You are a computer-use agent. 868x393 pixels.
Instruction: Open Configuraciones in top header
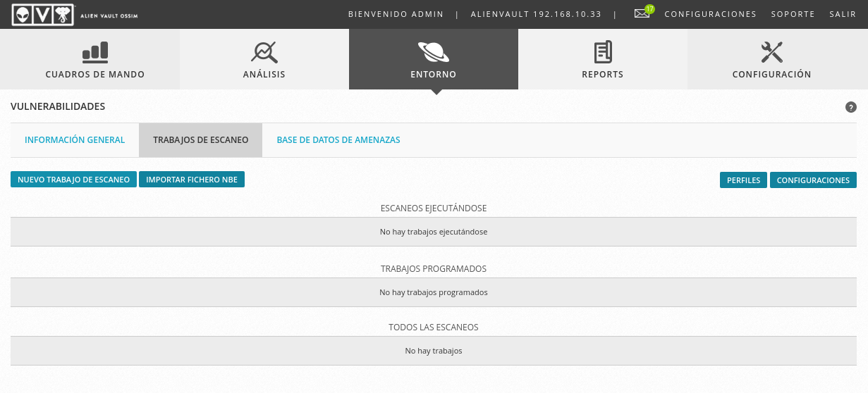[x=710, y=14]
